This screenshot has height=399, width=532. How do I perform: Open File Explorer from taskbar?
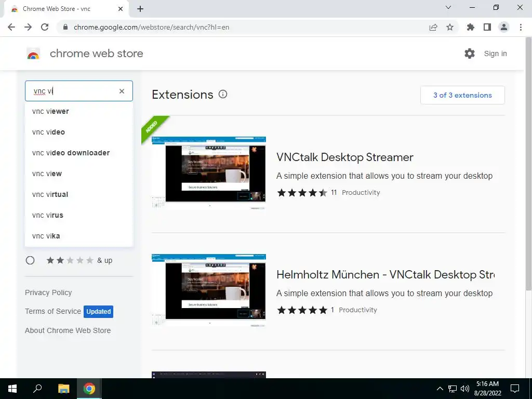click(x=63, y=389)
